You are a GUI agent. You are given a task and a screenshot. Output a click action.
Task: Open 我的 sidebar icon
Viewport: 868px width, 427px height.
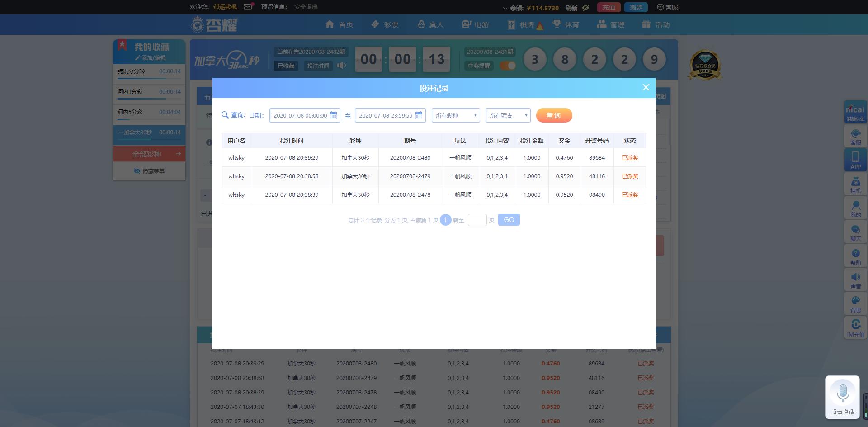click(855, 209)
